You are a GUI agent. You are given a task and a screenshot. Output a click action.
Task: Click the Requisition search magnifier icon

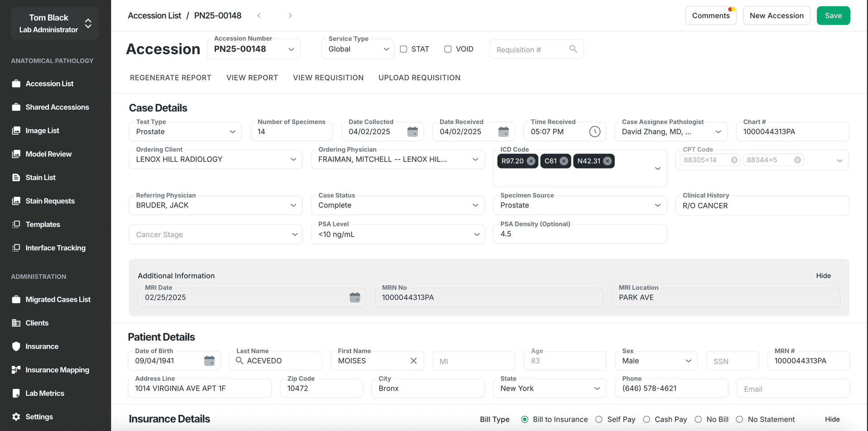pos(573,49)
